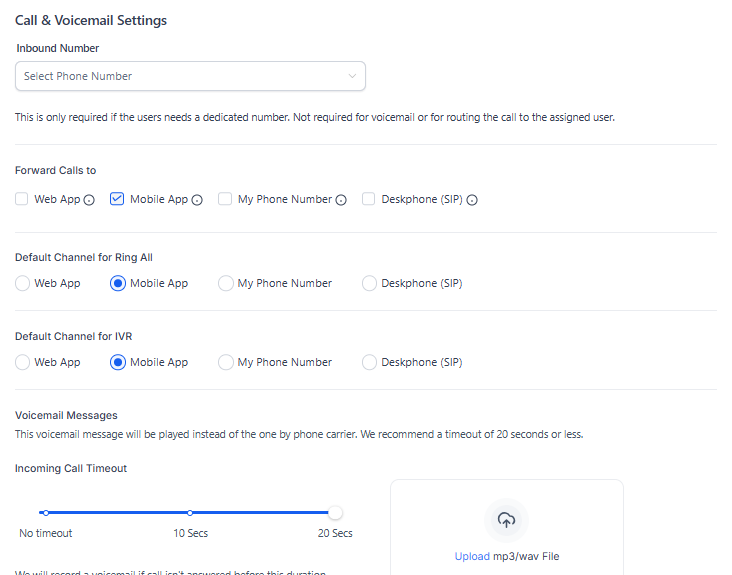Set timeout slider to 10 Secs mark
732x575 pixels.
[x=190, y=513]
